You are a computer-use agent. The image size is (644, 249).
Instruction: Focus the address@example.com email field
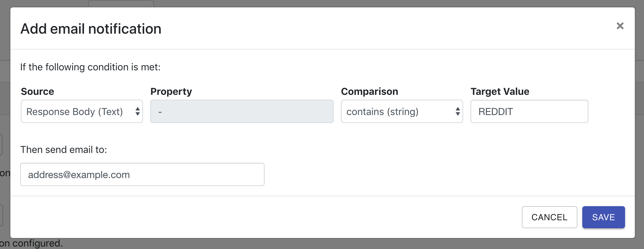tap(142, 174)
